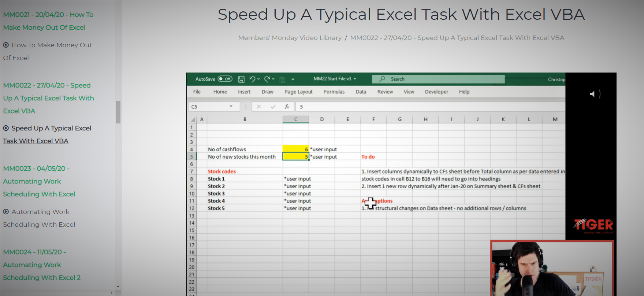Open the MM22 Start File v3 title dropdown
This screenshot has height=296, width=644.
[x=355, y=79]
